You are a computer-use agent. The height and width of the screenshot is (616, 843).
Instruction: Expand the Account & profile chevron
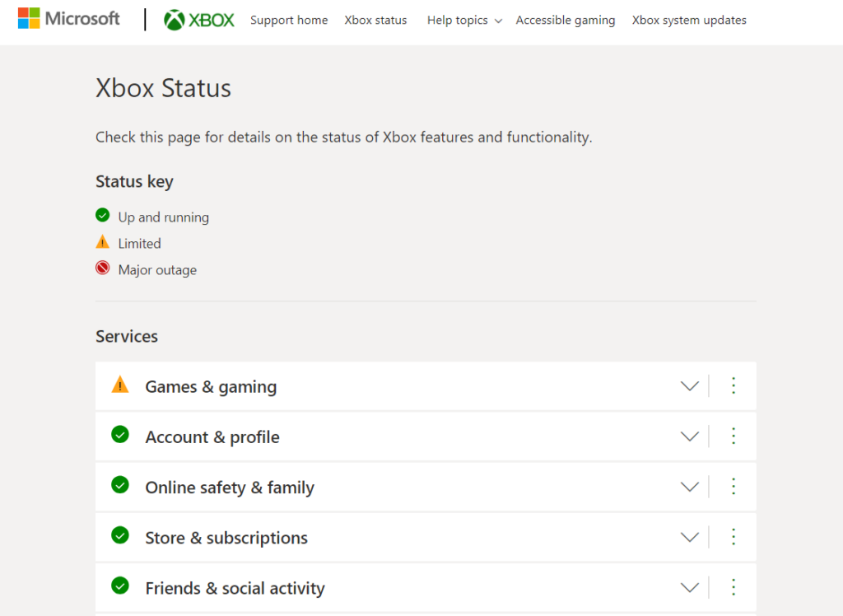coord(689,436)
